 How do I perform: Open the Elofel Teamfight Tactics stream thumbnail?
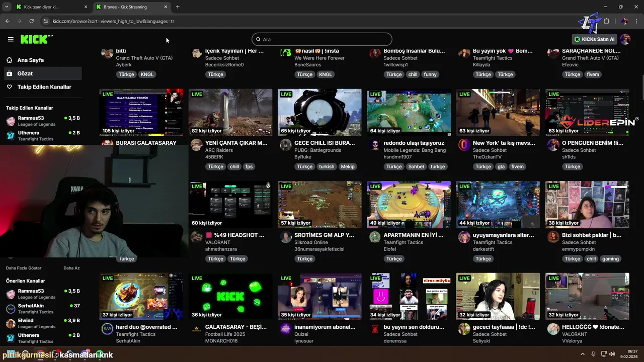[x=409, y=205]
